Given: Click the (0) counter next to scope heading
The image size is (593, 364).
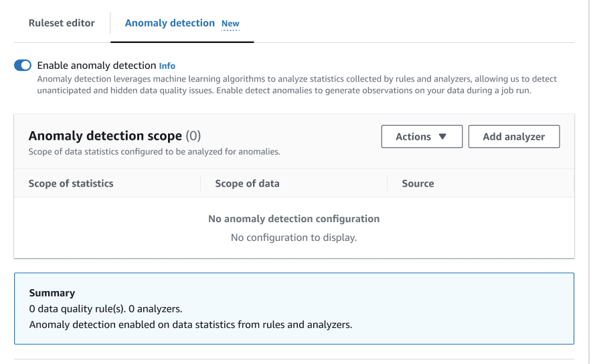Looking at the screenshot, I should point(193,136).
